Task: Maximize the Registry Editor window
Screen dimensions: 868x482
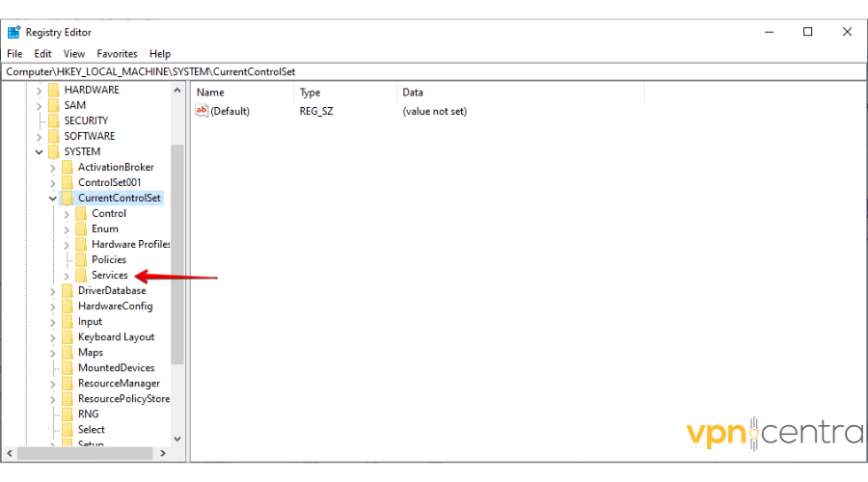Action: point(807,32)
